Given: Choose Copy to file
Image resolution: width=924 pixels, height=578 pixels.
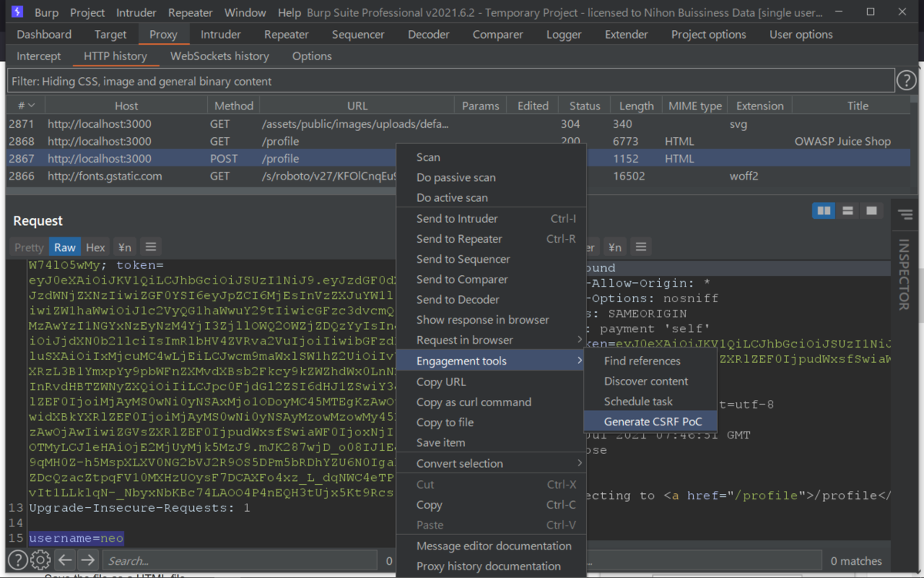Looking at the screenshot, I should [490, 422].
